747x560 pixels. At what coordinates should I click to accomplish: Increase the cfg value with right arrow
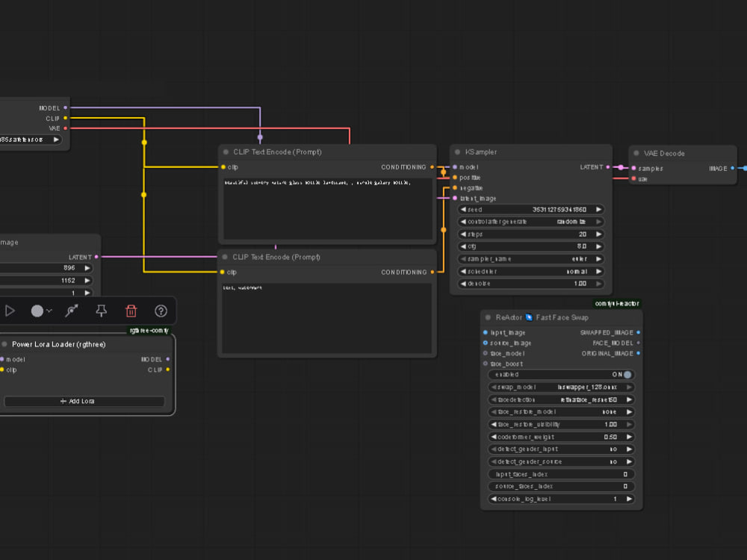point(599,246)
